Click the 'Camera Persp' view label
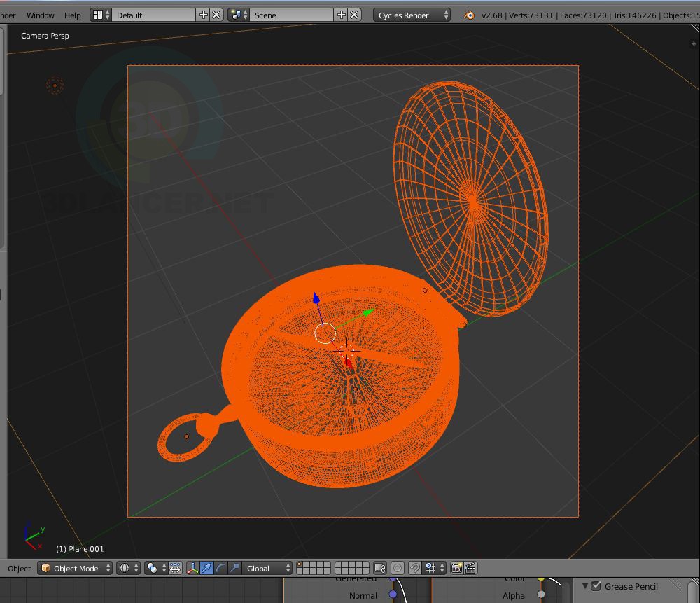 [45, 35]
